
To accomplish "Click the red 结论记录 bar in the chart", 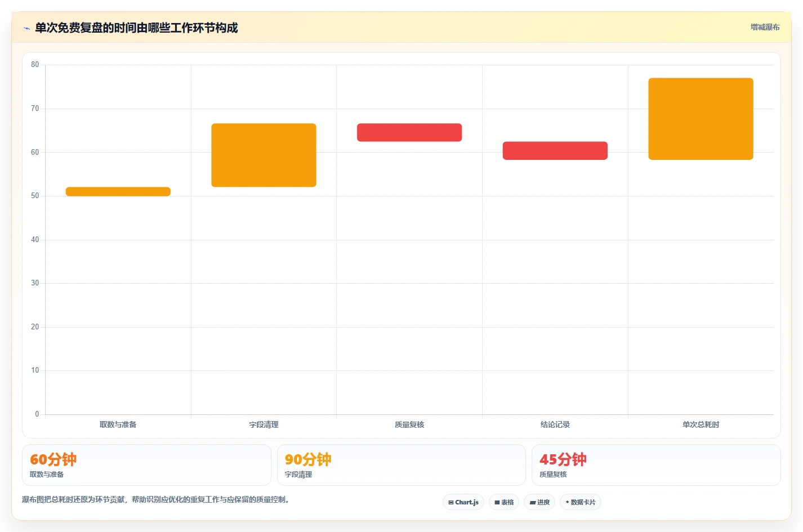I will coord(555,150).
